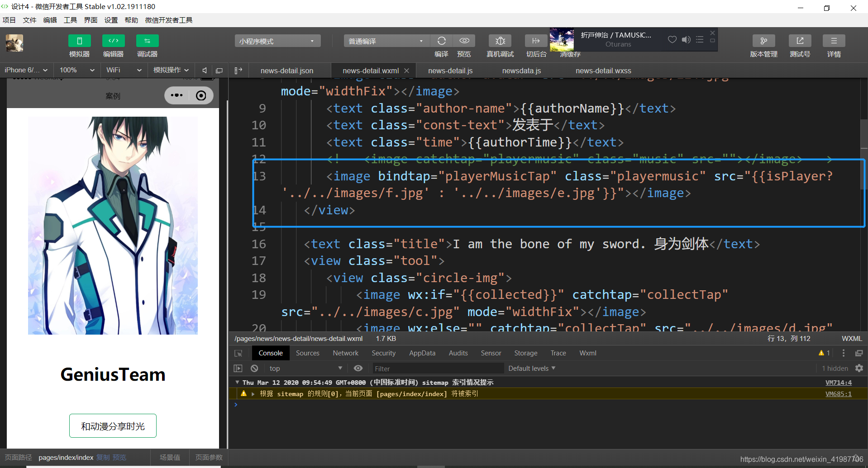Click the warning count indicator

click(824, 353)
